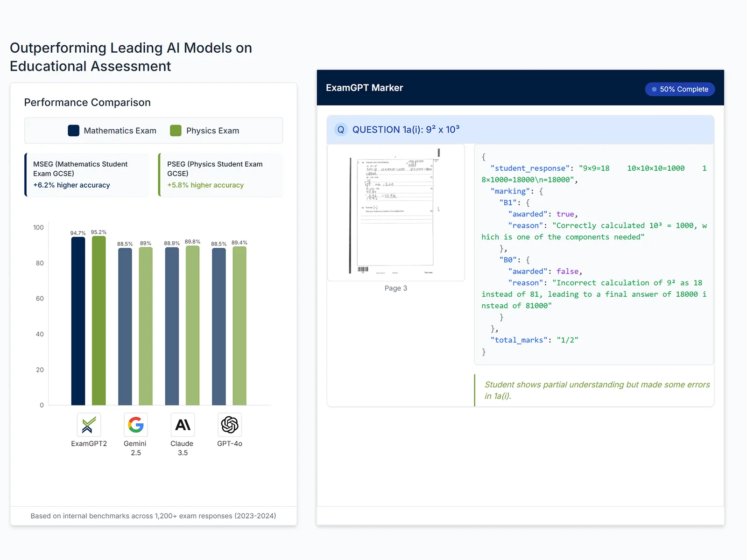Toggle Physics Exam legend swatch
This screenshot has width=747, height=560.
pyautogui.click(x=176, y=131)
